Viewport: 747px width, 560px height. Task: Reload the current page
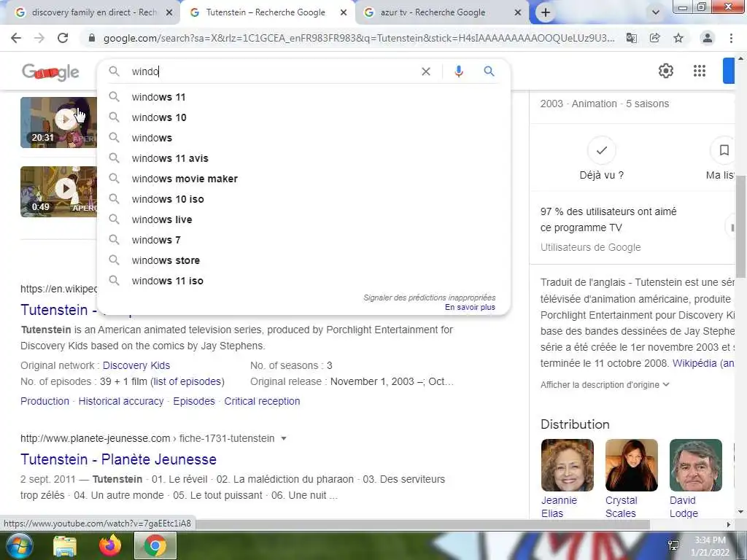pos(63,38)
